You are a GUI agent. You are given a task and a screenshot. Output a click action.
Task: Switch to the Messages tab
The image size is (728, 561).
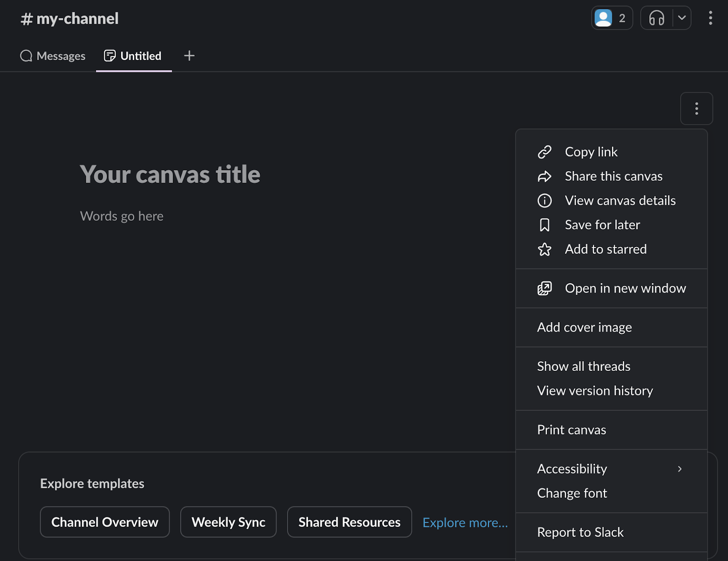click(53, 56)
